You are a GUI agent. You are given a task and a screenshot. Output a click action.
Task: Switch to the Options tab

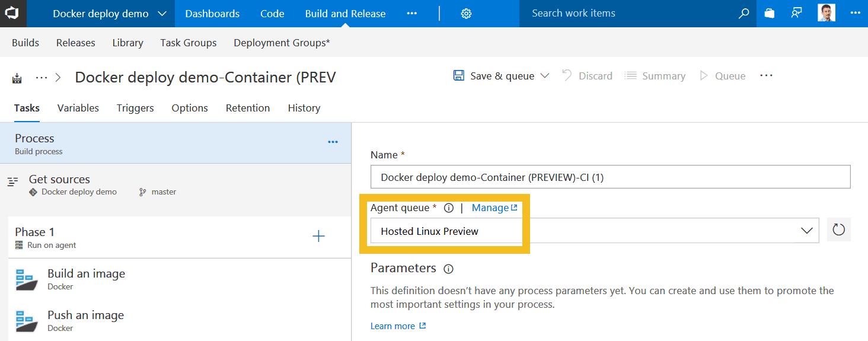190,108
